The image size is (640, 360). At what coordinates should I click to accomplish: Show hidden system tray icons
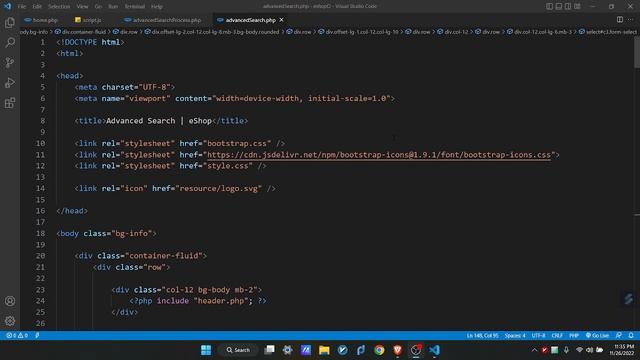point(534,350)
